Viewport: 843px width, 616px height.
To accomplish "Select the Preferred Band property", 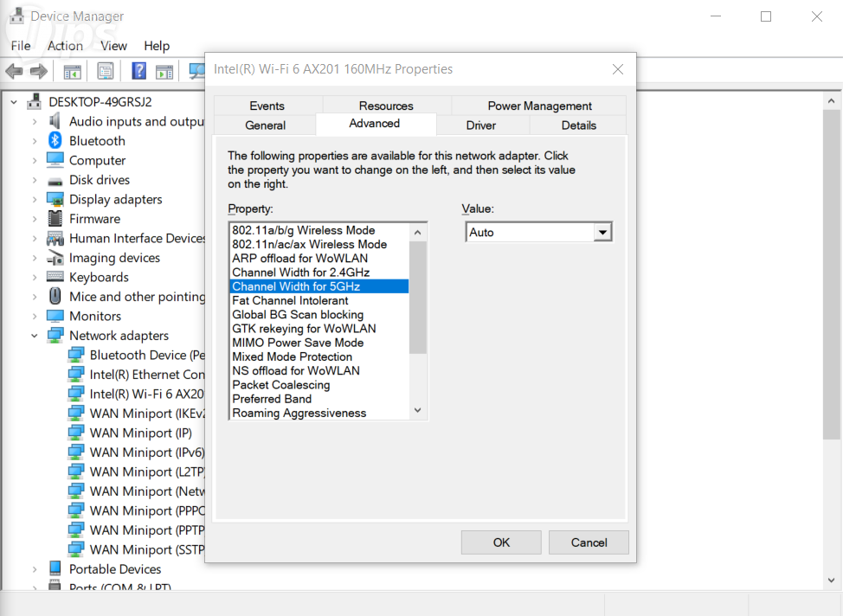I will (x=319, y=399).
